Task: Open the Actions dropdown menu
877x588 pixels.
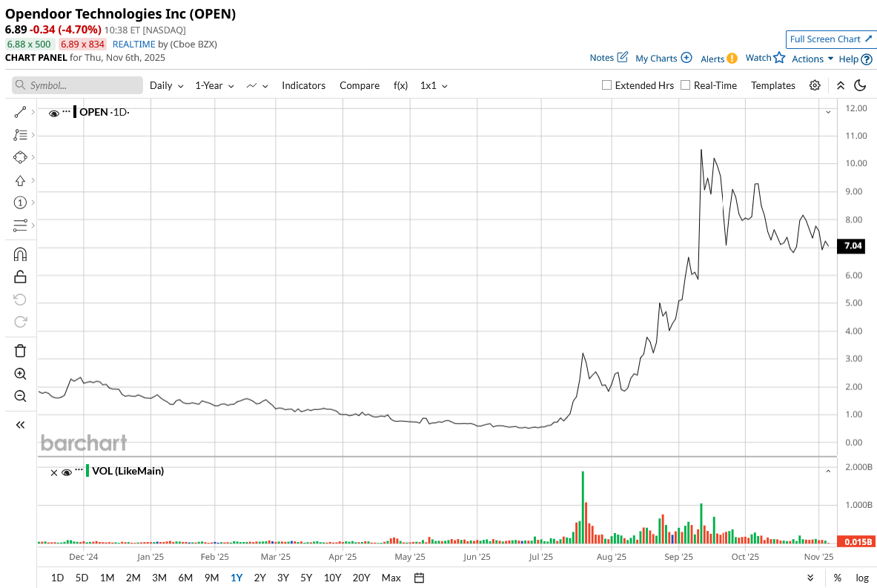Action: click(x=813, y=59)
